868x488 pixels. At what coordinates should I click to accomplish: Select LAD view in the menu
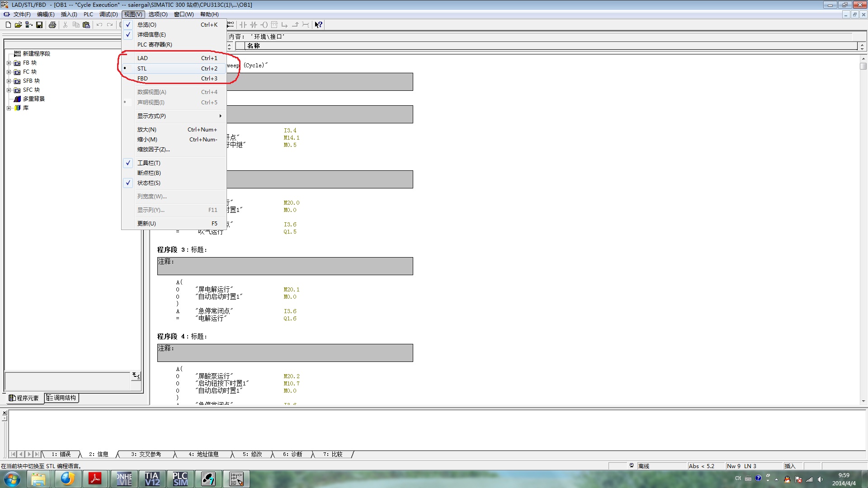(x=142, y=58)
